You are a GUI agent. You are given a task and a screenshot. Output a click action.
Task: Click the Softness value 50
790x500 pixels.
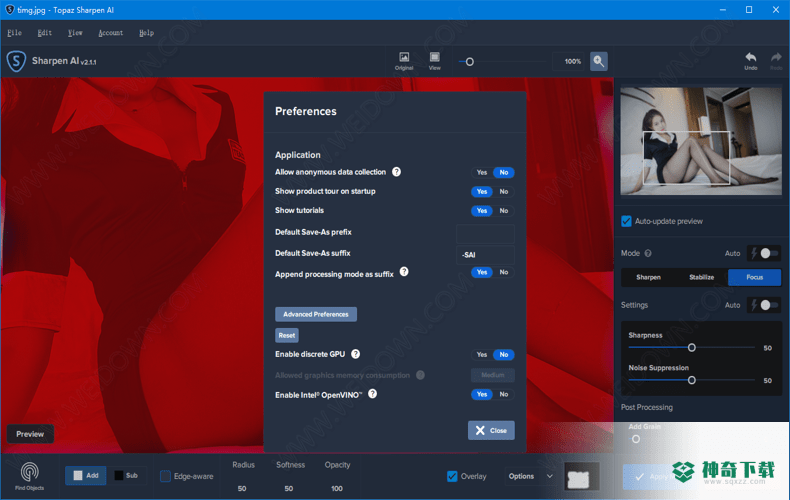[289, 488]
